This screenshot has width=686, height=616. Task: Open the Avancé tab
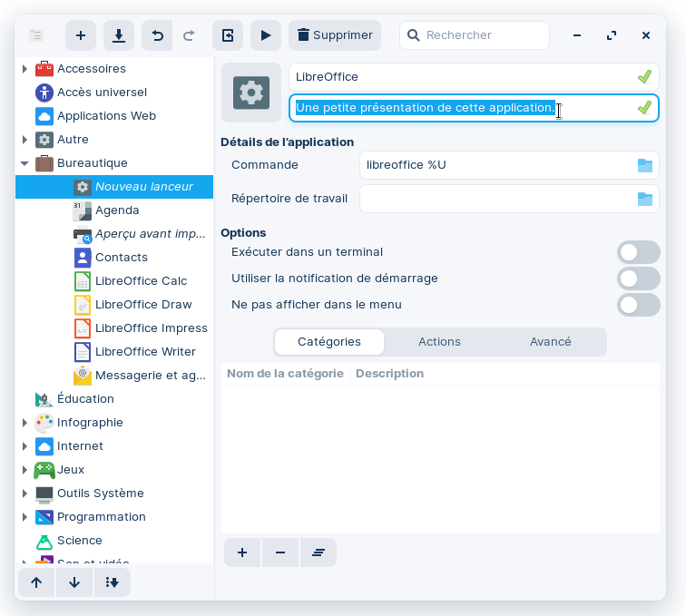[550, 342]
